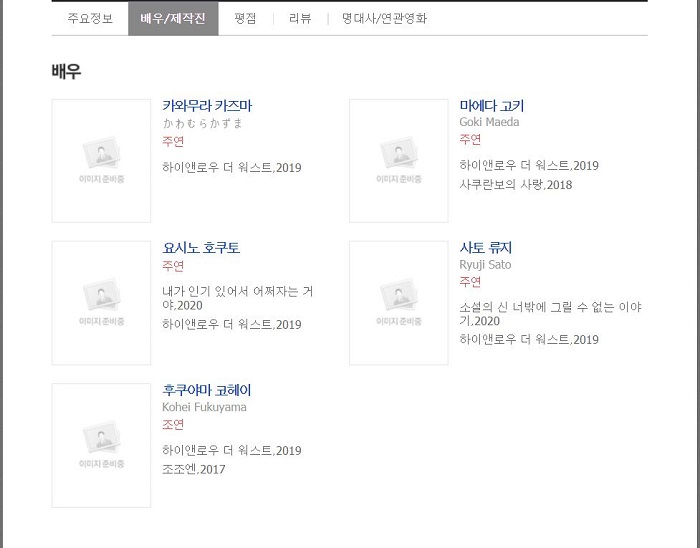The height and width of the screenshot is (548, 700).
Task: Go to the 명대사/연관영화 tab
Action: point(384,19)
